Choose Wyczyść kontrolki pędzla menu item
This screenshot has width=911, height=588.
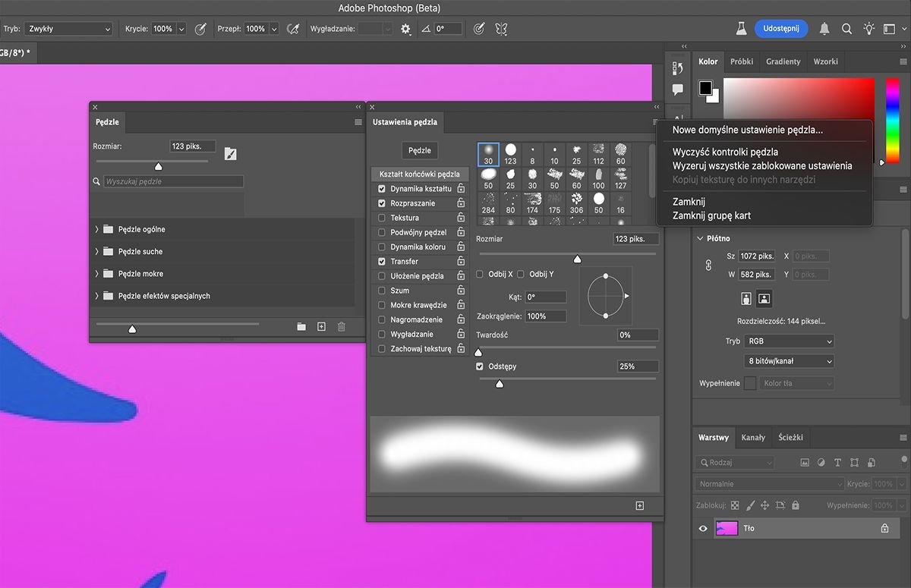(x=725, y=152)
